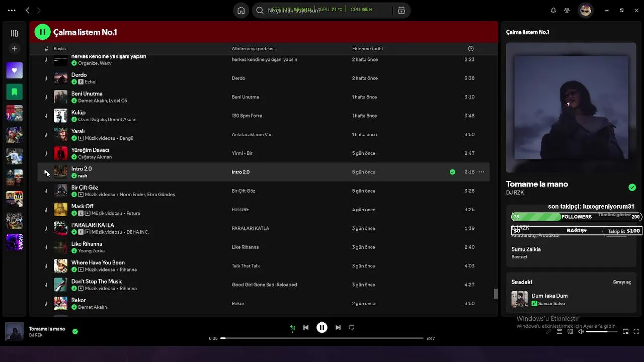Open Your Episodes green bookmark tile
Screen dimensions: 644x362
click(14, 92)
